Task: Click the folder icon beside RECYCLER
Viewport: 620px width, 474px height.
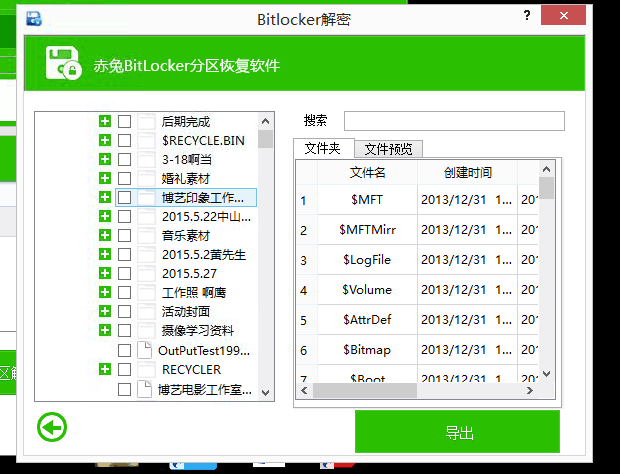Action: [146, 369]
